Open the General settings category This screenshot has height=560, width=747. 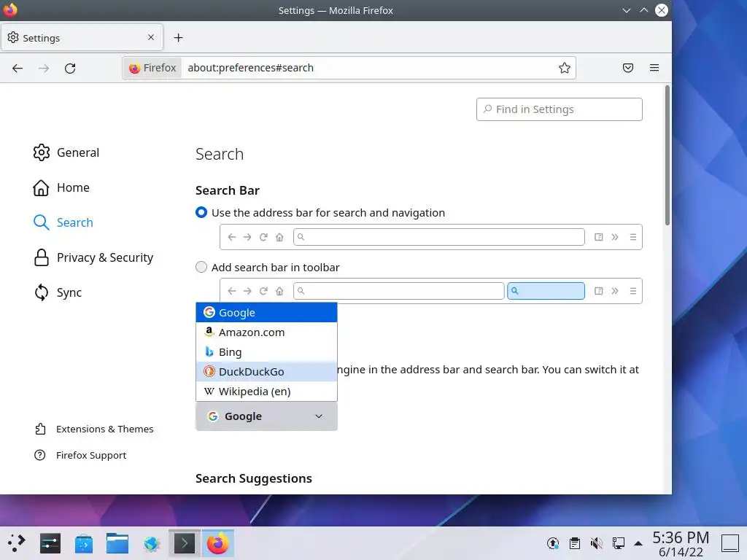66,152
